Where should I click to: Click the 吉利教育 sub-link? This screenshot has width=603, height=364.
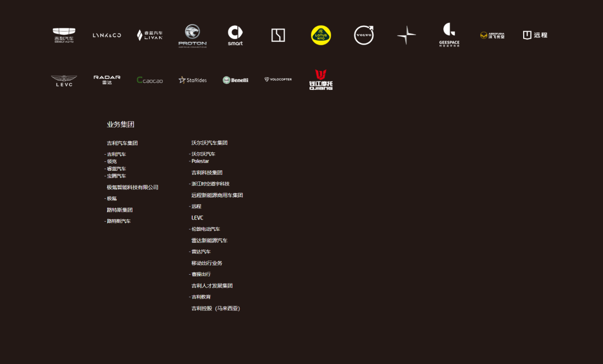(201, 297)
